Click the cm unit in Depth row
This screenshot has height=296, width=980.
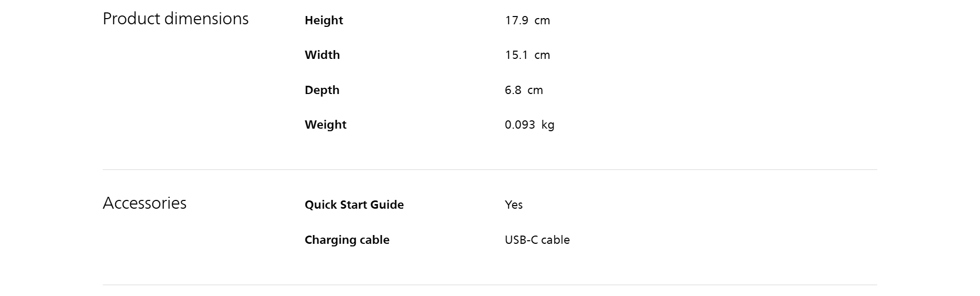(535, 90)
